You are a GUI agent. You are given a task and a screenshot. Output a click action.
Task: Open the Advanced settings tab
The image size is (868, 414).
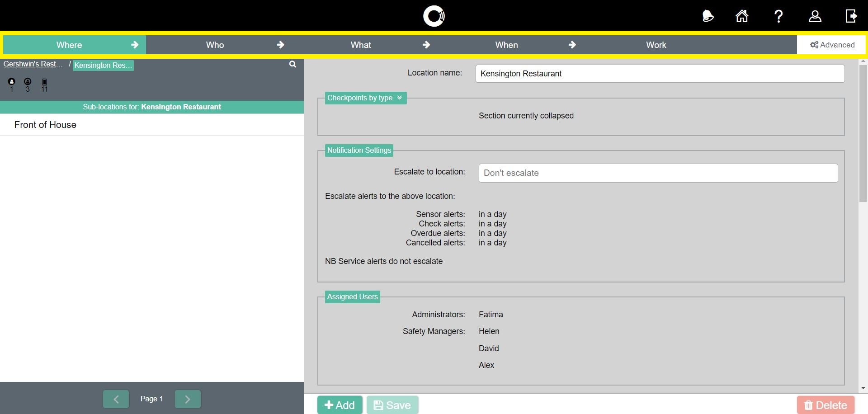pos(832,44)
